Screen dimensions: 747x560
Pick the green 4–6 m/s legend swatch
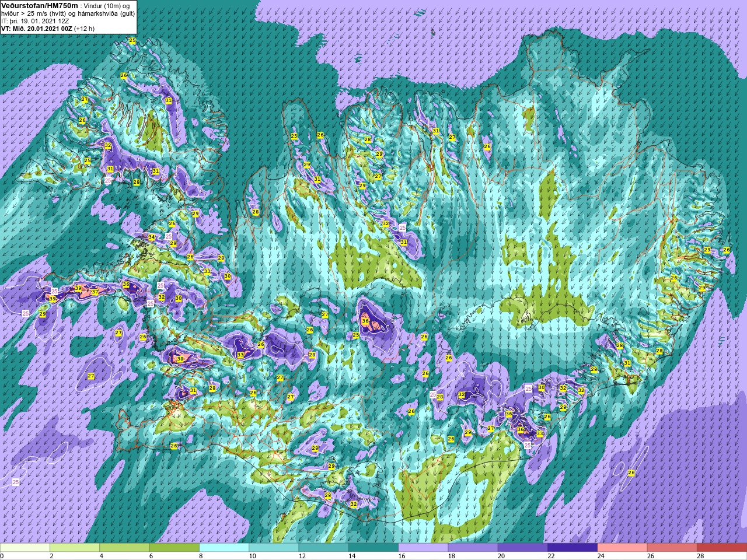(x=124, y=548)
